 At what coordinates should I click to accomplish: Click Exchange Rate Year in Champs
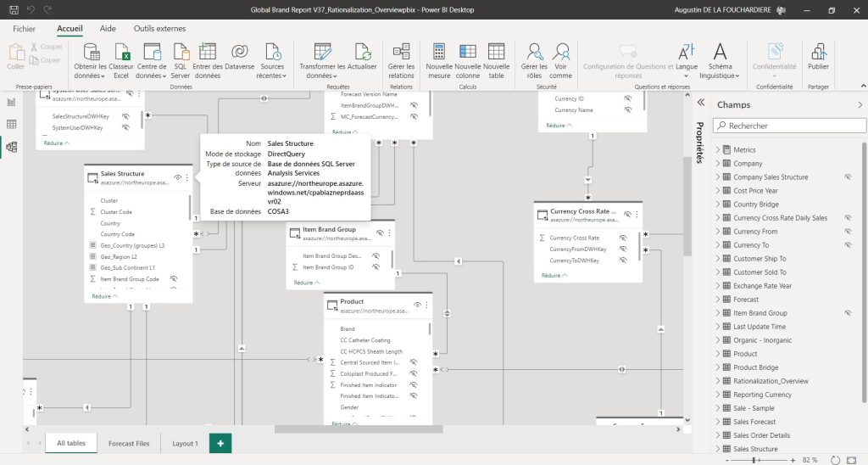point(762,286)
